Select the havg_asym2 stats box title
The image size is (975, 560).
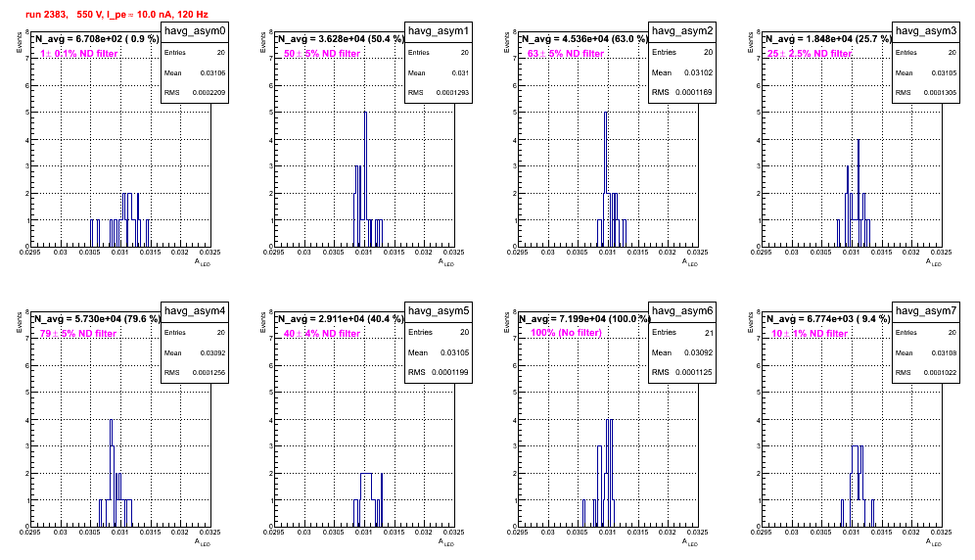click(x=682, y=31)
